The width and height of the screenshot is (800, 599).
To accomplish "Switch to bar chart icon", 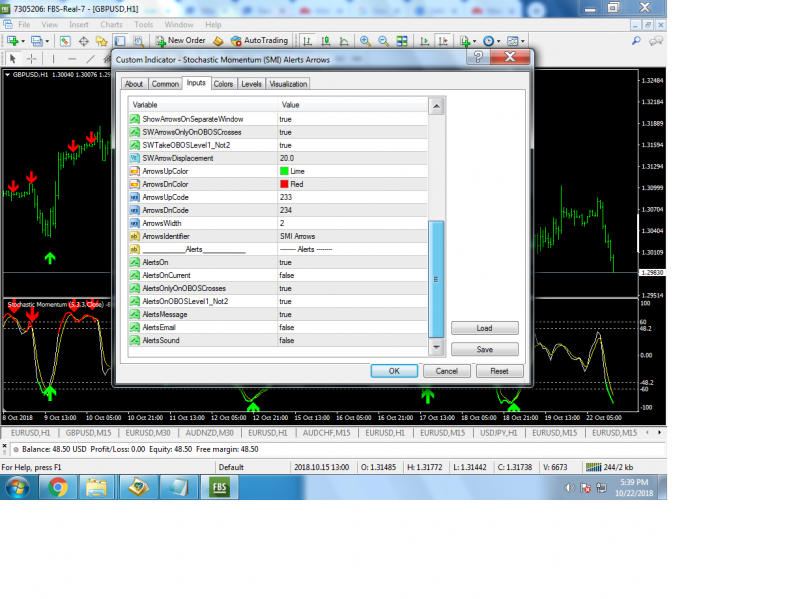I will point(307,41).
